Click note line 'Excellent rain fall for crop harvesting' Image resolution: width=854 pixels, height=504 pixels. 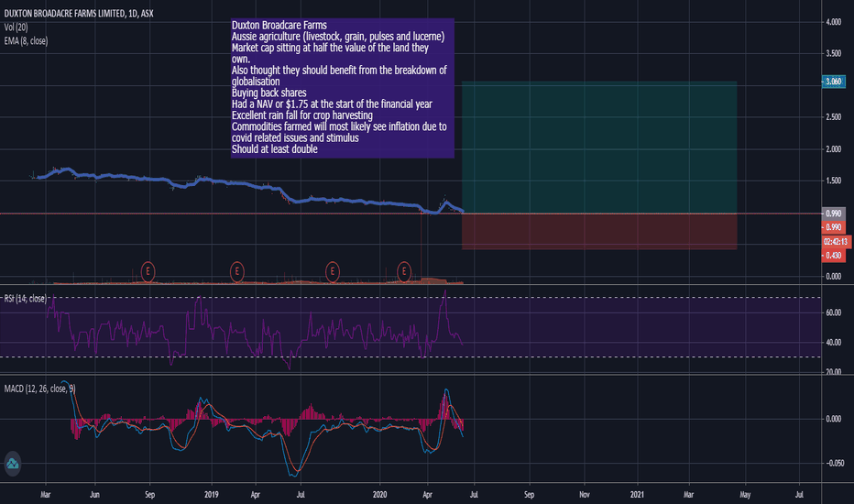[x=302, y=115]
